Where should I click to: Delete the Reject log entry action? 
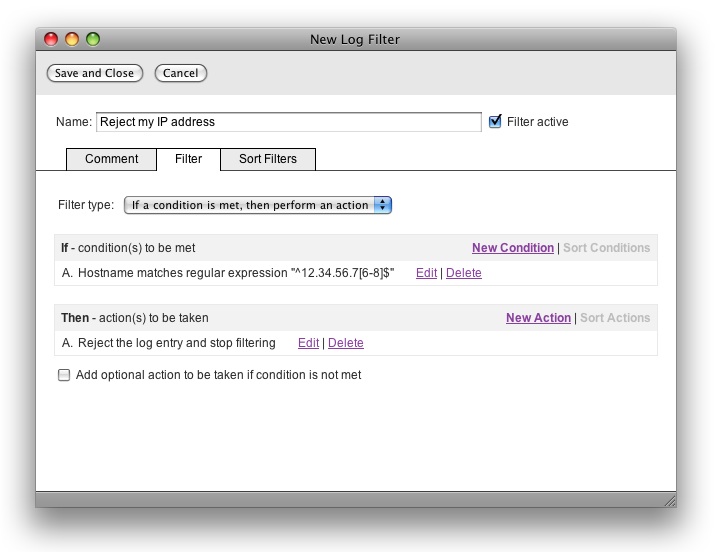point(345,343)
